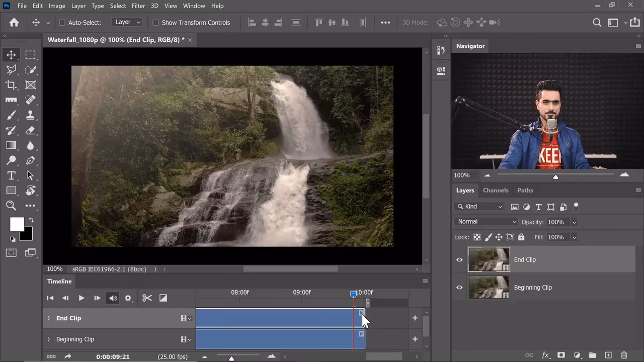644x362 pixels.
Task: Hide the End Clip layer
Action: pos(459,260)
